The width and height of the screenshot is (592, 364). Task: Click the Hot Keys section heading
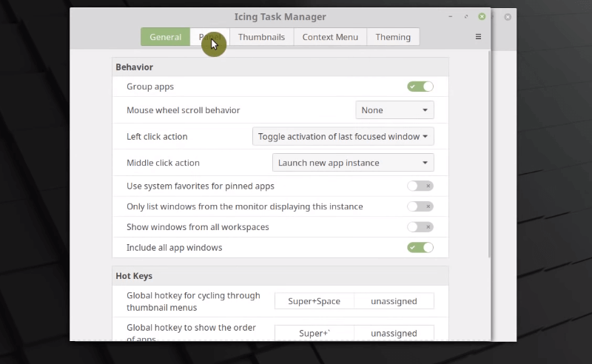click(x=134, y=276)
